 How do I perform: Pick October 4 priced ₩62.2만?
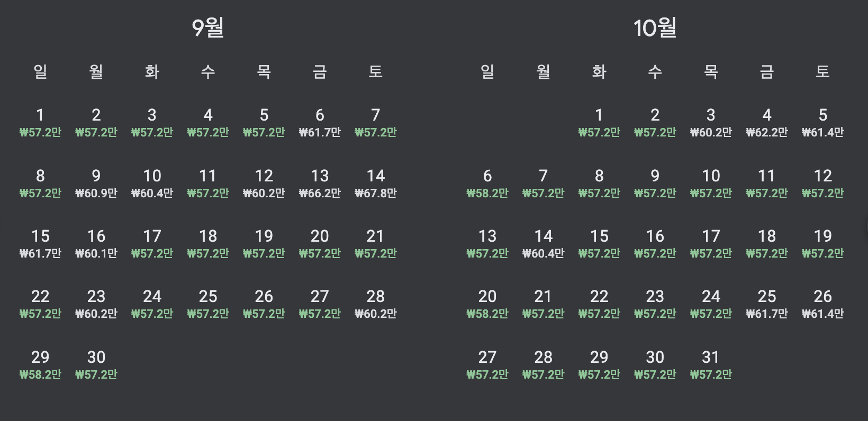coord(766,122)
